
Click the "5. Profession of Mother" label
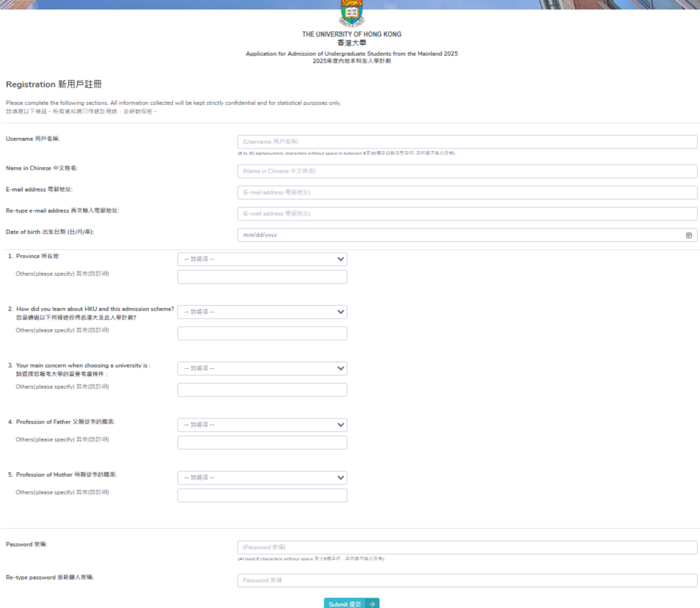coord(62,475)
